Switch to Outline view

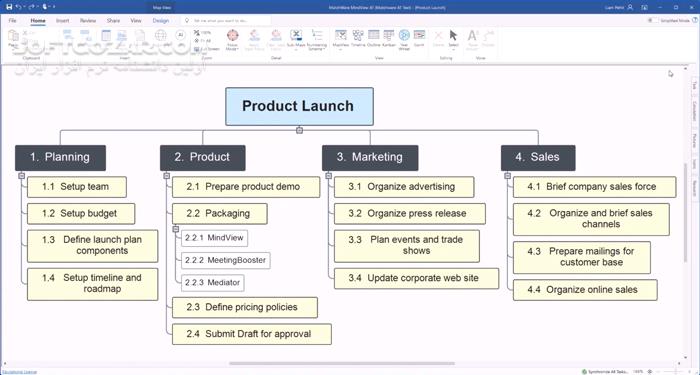pos(373,38)
